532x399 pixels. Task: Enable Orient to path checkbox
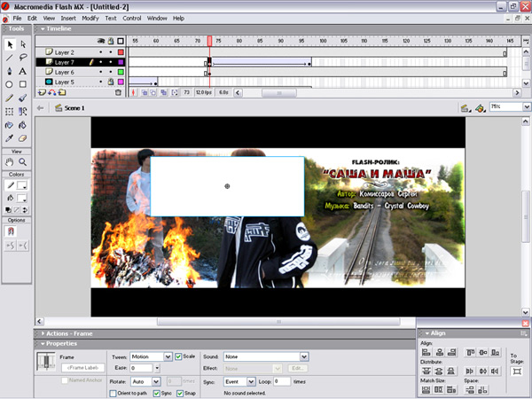click(113, 393)
